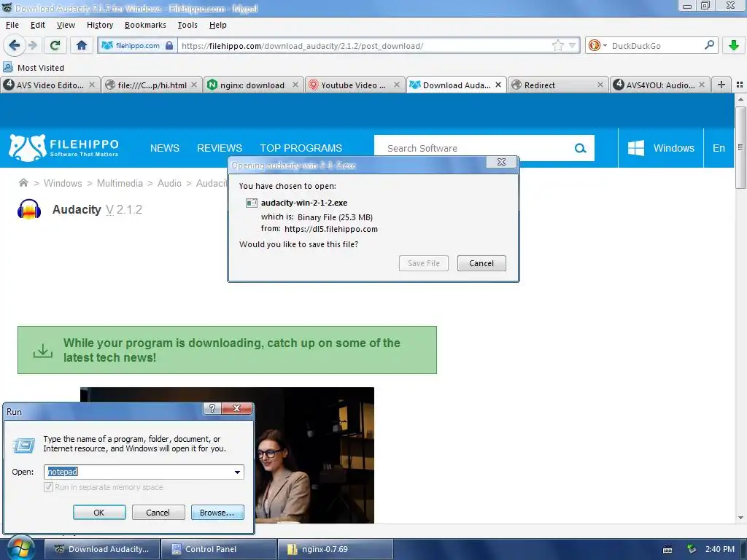Click OK in the Run dialog
The image size is (747, 560).
(x=99, y=513)
